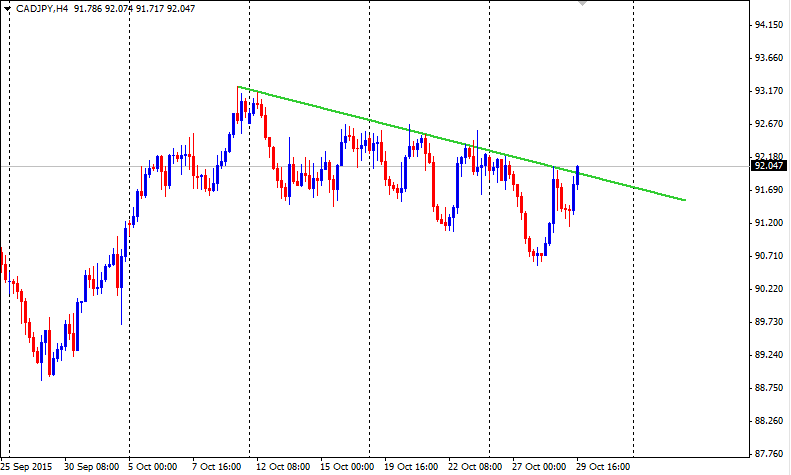Click the 88.750 price scale label

[769, 388]
